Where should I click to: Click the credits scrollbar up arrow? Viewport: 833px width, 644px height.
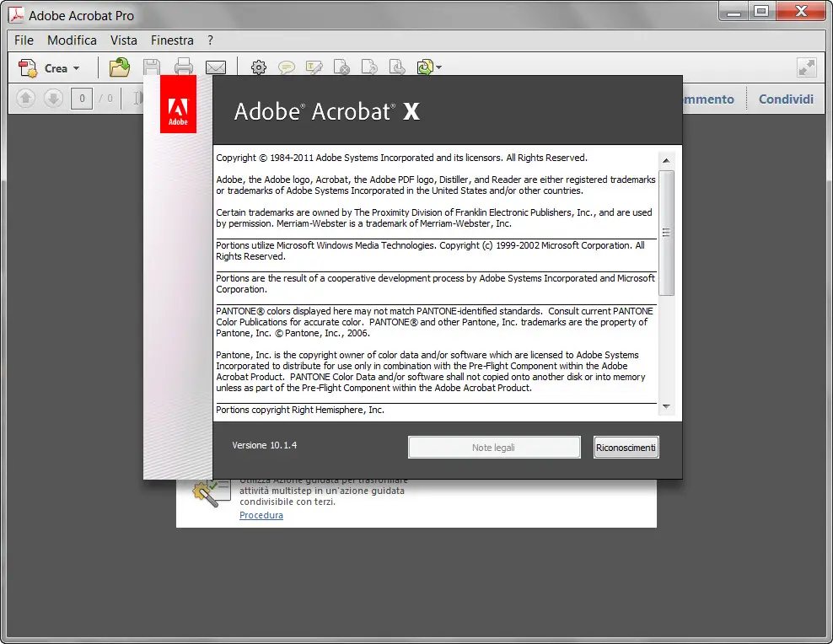[666, 160]
